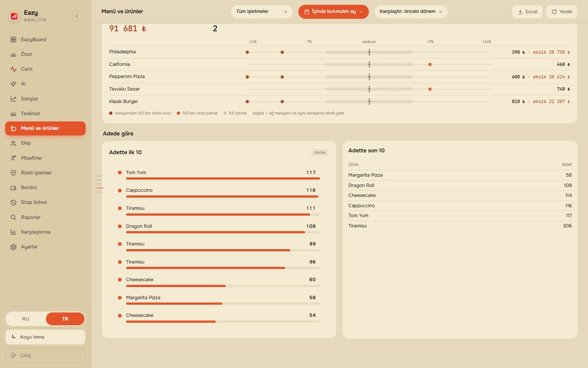This screenshot has height=368, width=588.
Task: Click the Özet sunrise icon
Action: (14, 54)
